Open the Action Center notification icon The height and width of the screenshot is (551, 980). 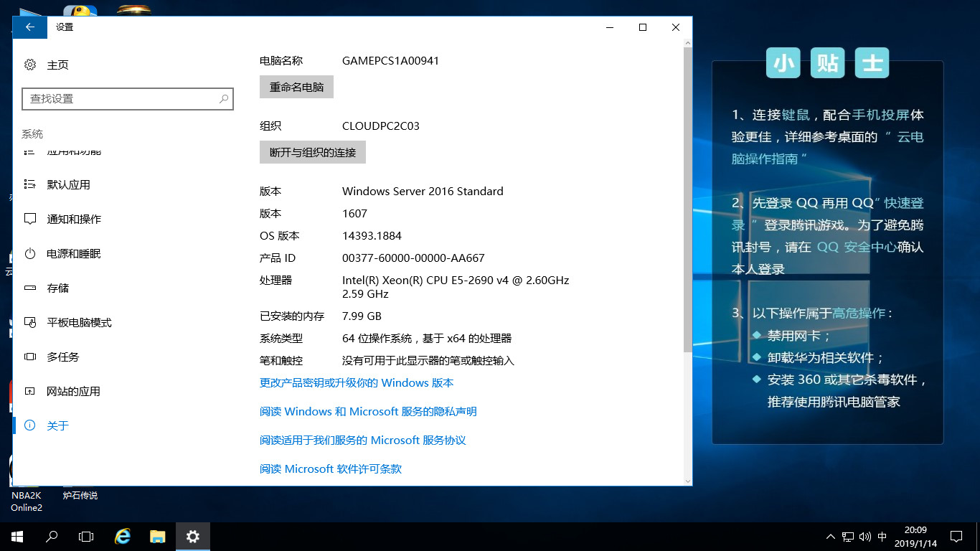(956, 537)
